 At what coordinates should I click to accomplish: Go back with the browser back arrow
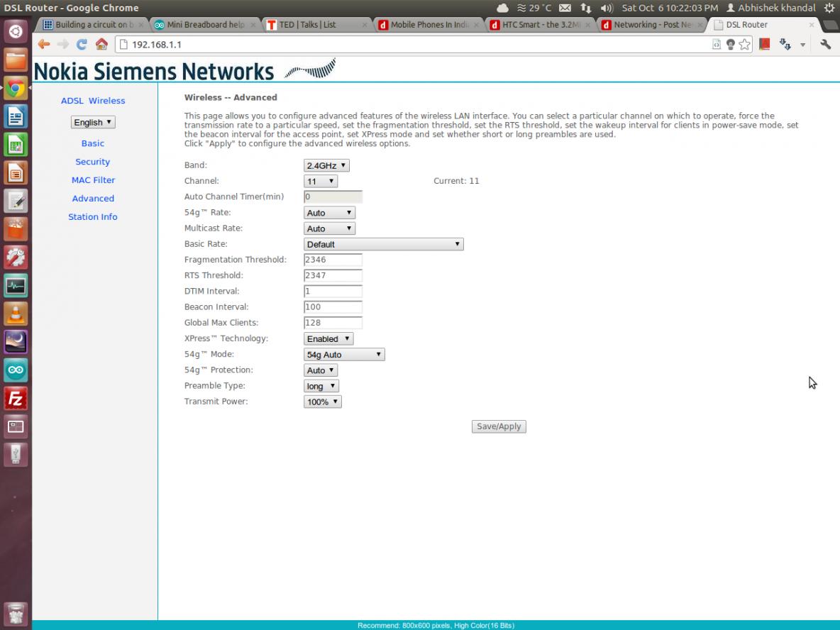(x=44, y=44)
